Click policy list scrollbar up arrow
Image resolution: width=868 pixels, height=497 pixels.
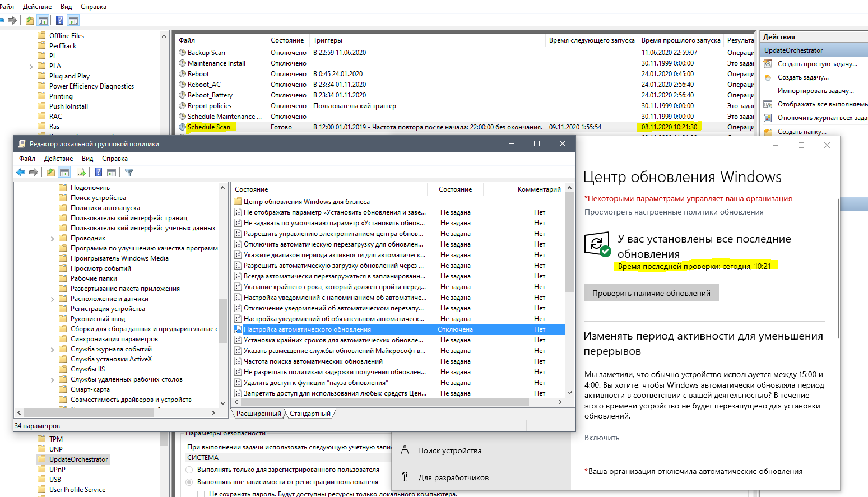click(x=570, y=188)
